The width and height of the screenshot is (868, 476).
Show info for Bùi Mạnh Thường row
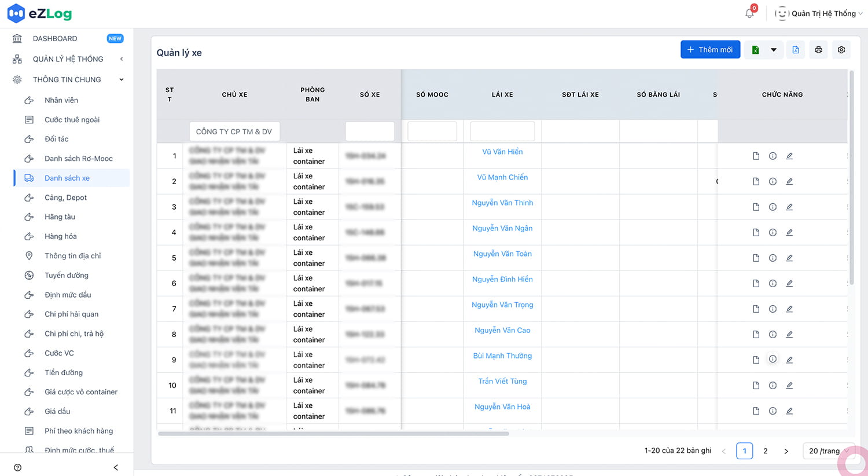point(773,359)
